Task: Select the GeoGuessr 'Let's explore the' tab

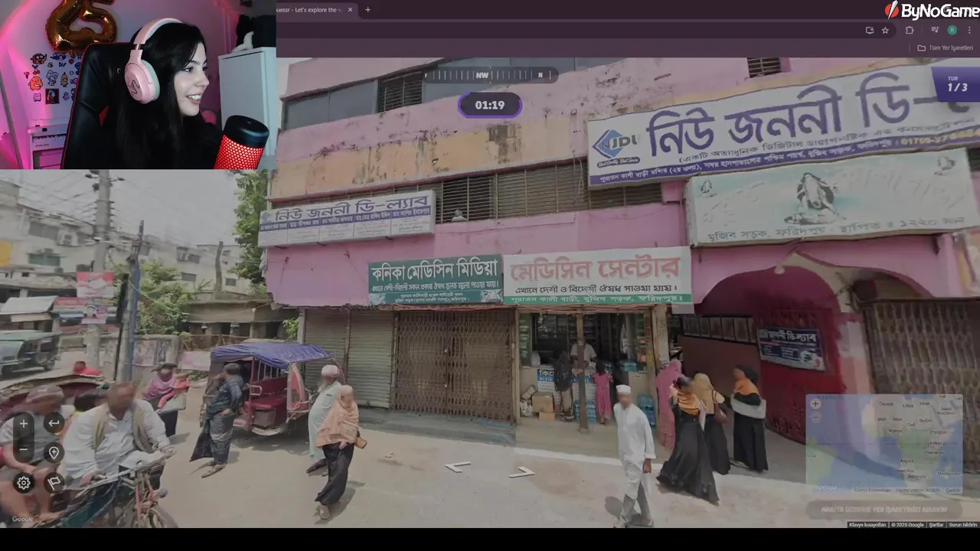Action: pyautogui.click(x=315, y=9)
